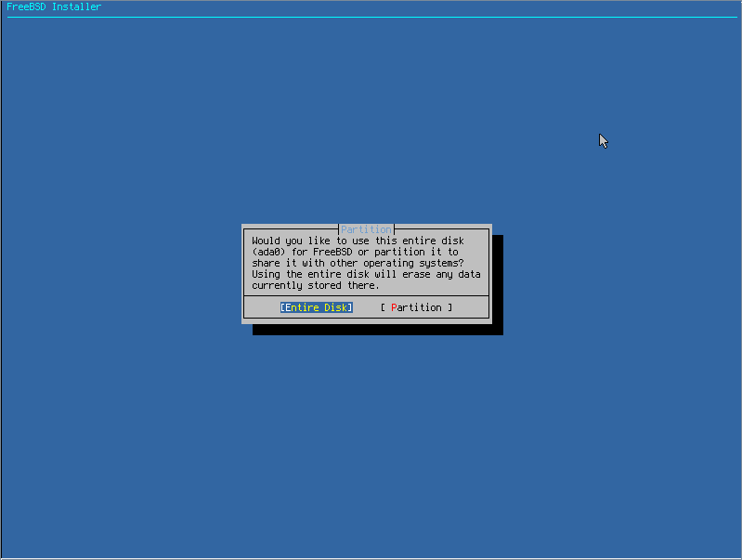742x560 pixels.
Task: Click the "(ada0)" disk name text
Action: [268, 252]
